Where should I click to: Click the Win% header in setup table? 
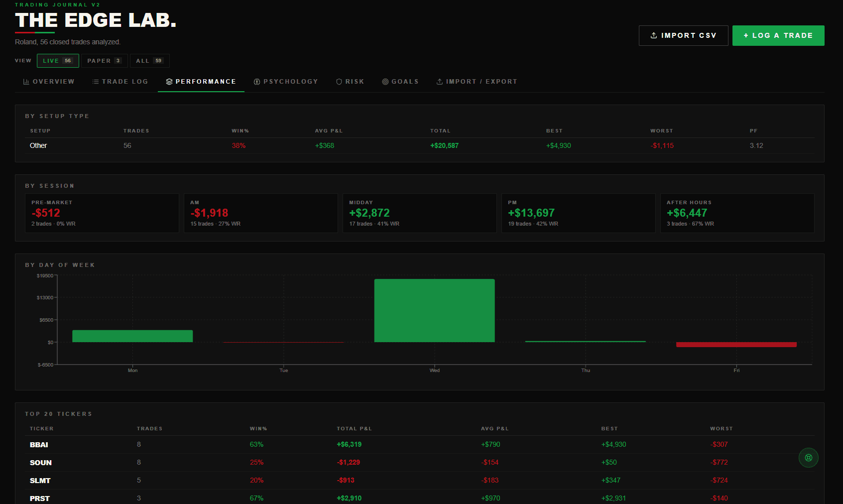241,131
